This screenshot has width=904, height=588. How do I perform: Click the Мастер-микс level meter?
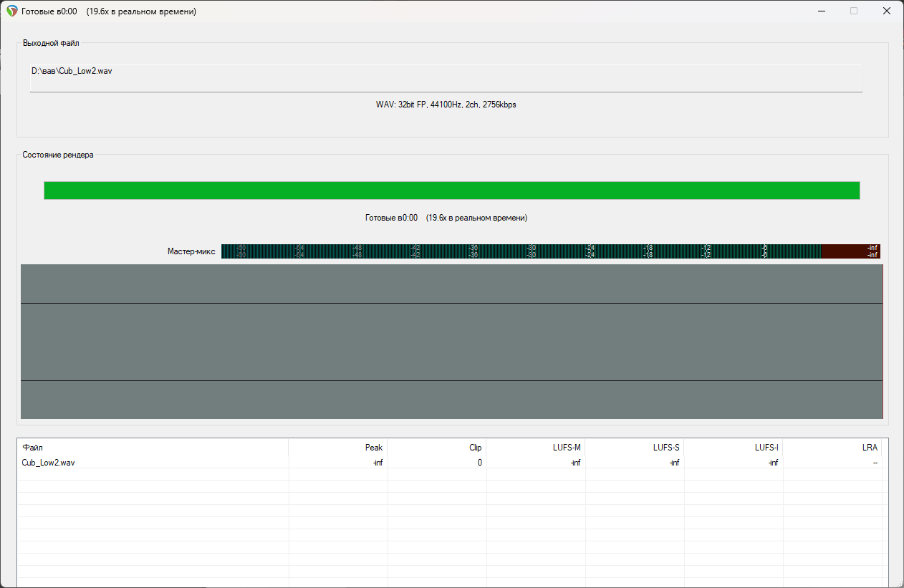pos(550,251)
